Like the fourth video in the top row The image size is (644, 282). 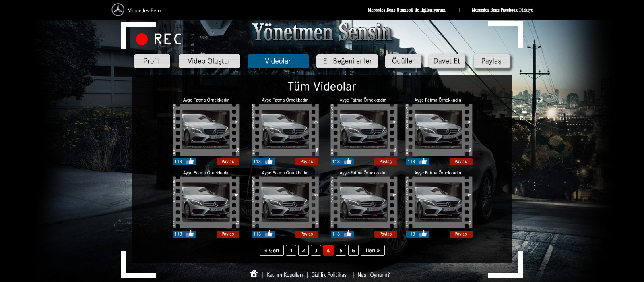(417, 162)
